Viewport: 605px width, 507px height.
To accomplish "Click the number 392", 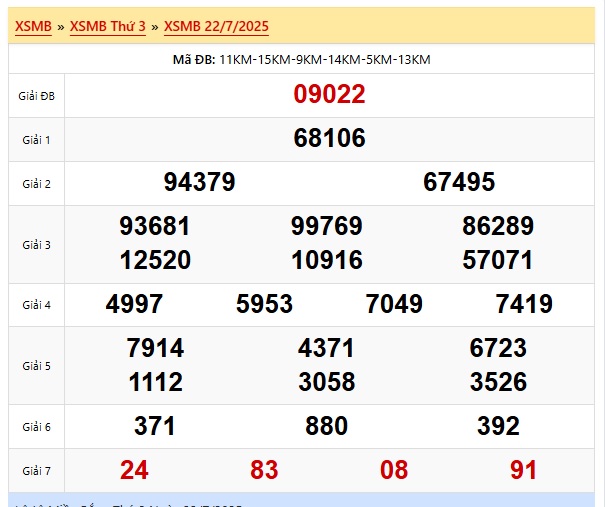I will click(498, 426).
